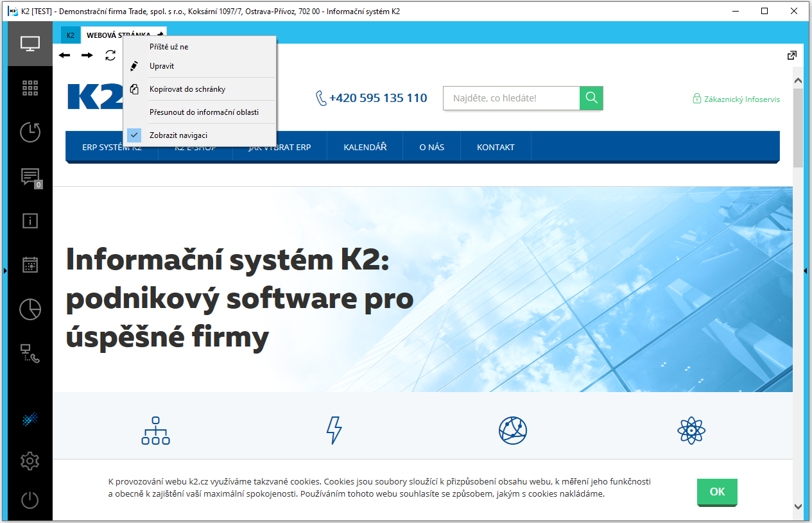Switch to the K2 tab
812x523 pixels.
(71, 35)
